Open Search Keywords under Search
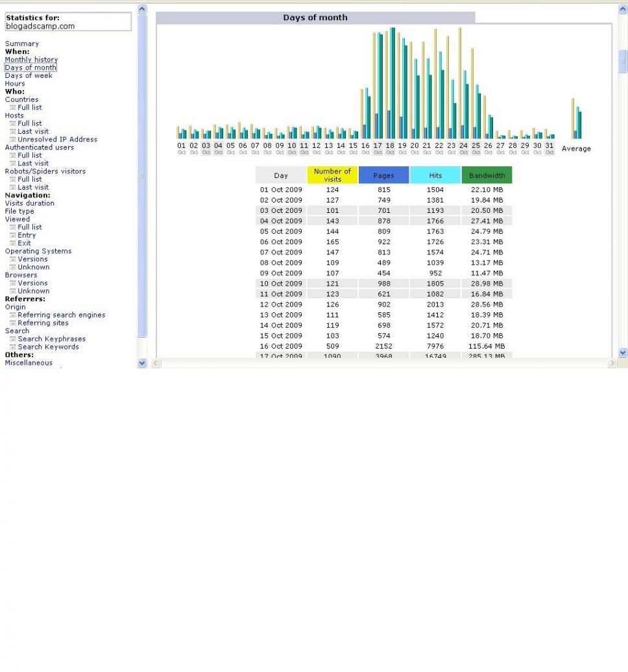Image resolution: width=628 pixels, height=672 pixels. (48, 347)
